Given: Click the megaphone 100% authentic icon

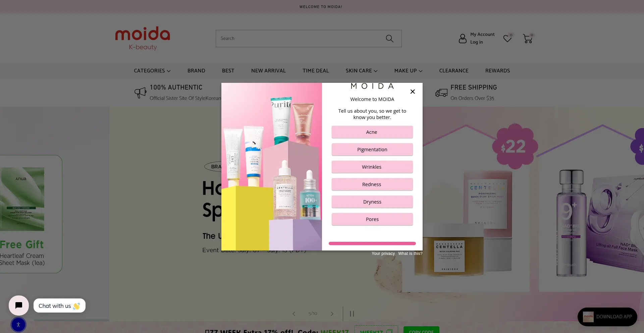Looking at the screenshot, I should (141, 93).
